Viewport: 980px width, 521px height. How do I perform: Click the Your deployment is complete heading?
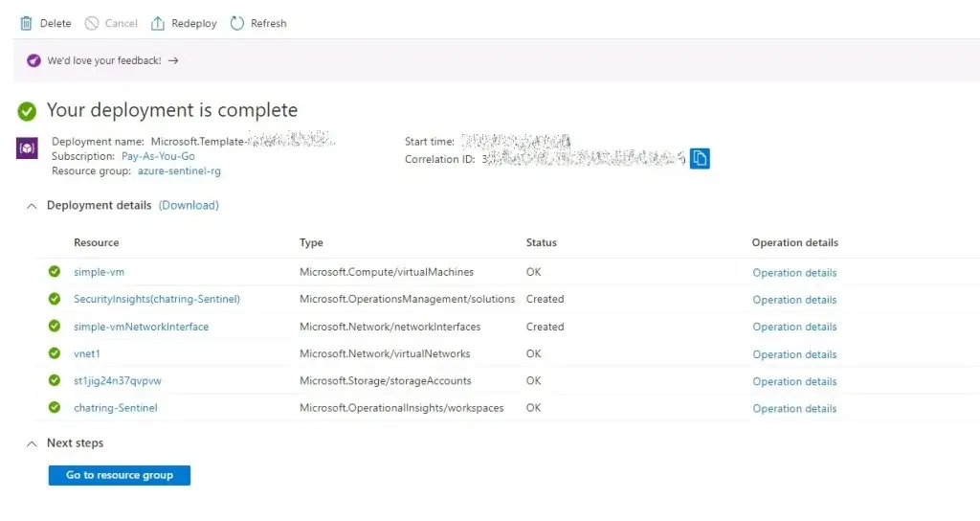click(172, 110)
